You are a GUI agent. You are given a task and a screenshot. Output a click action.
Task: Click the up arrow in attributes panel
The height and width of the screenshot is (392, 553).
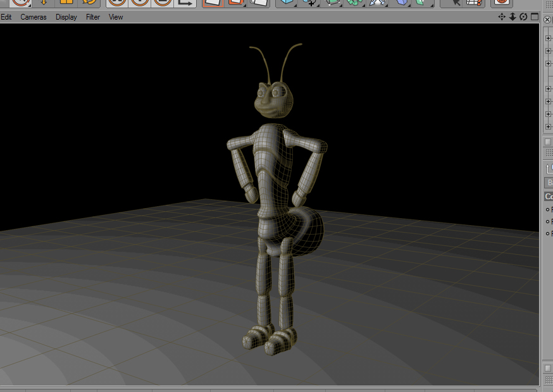coord(549,168)
